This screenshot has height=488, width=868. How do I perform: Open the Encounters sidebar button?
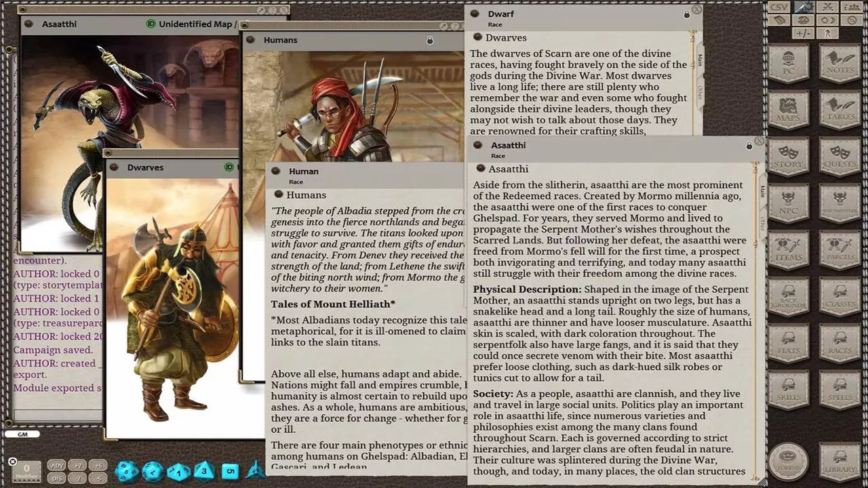(x=840, y=203)
